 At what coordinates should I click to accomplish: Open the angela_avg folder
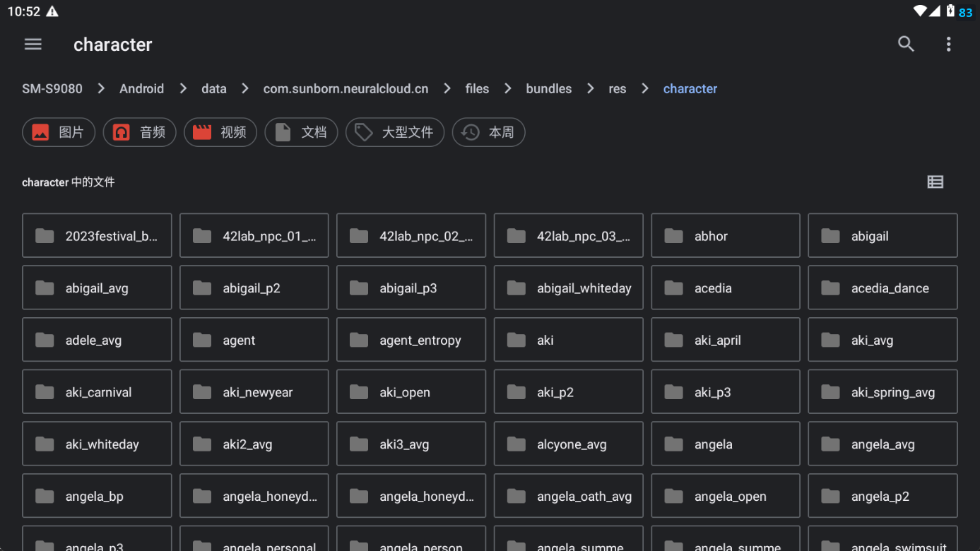(x=882, y=444)
